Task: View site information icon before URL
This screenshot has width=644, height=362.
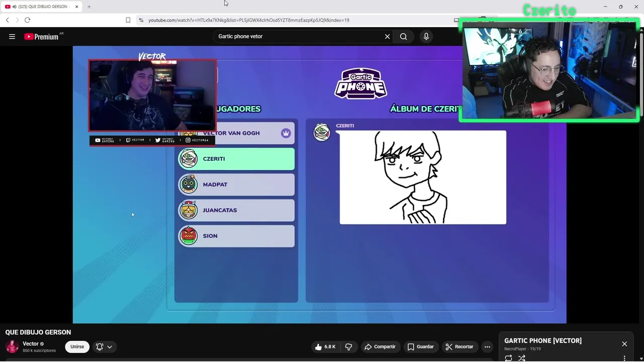Action: [x=141, y=20]
